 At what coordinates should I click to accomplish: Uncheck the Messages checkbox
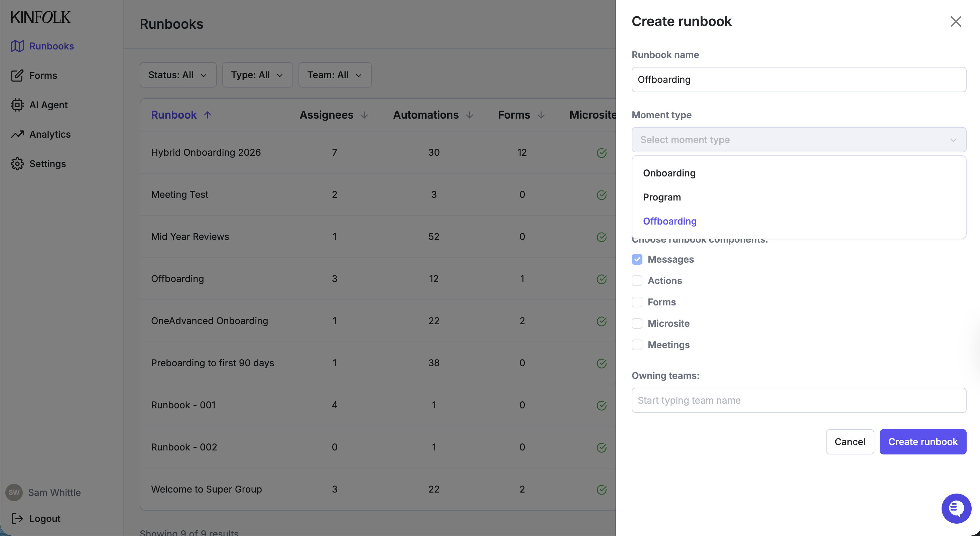click(x=637, y=259)
